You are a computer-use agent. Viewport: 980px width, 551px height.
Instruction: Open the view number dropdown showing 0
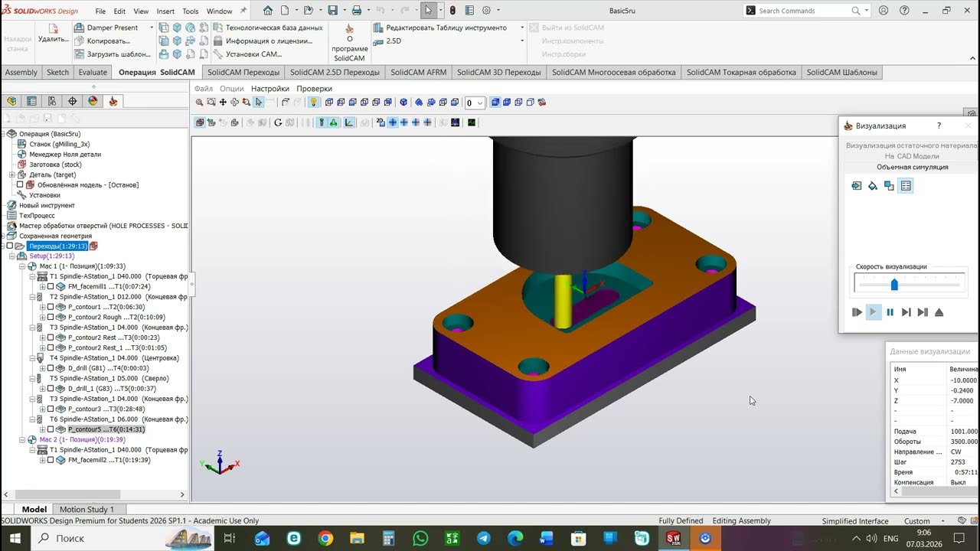(475, 103)
